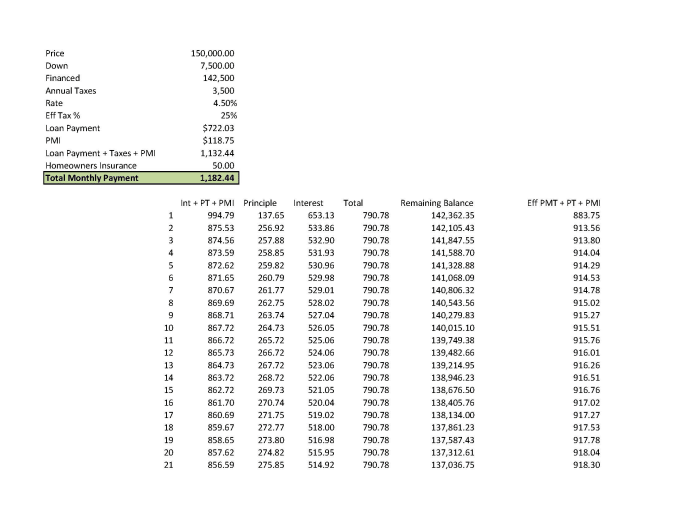The image size is (680, 526).
Task: Select the value 1,132.44
Action: (x=217, y=153)
